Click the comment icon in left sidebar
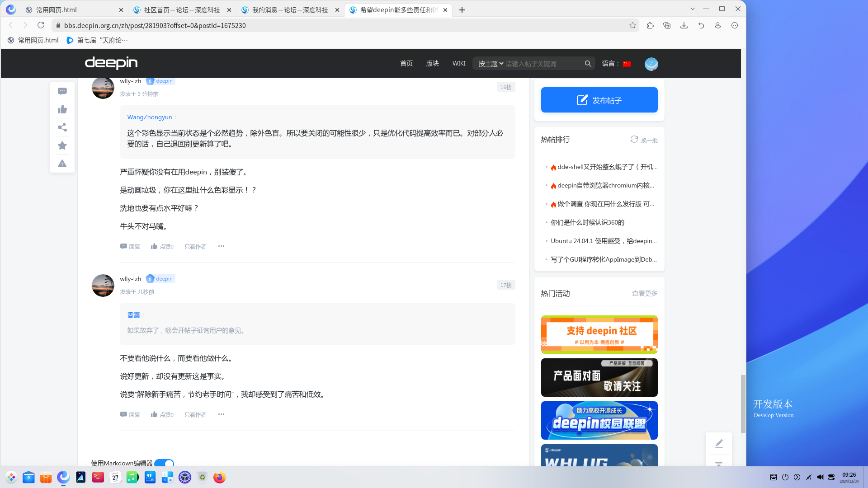868x488 pixels. coord(62,91)
